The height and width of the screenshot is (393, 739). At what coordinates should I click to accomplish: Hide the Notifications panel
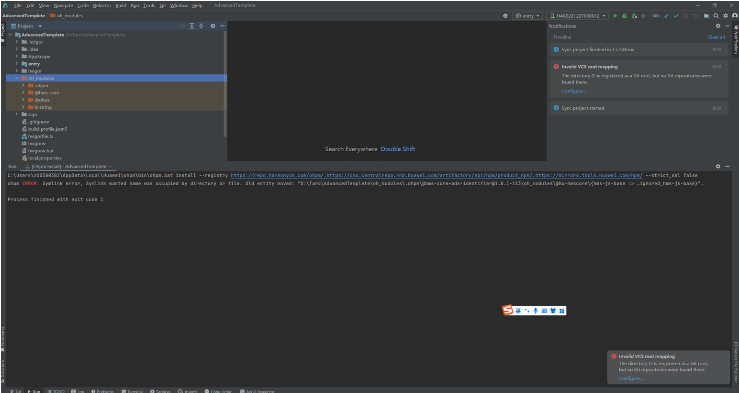click(727, 26)
